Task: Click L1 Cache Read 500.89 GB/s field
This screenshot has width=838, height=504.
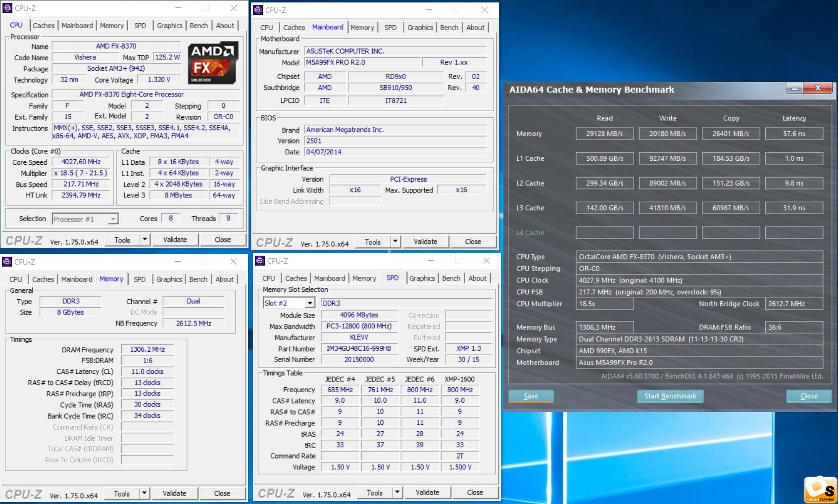Action: tap(605, 158)
